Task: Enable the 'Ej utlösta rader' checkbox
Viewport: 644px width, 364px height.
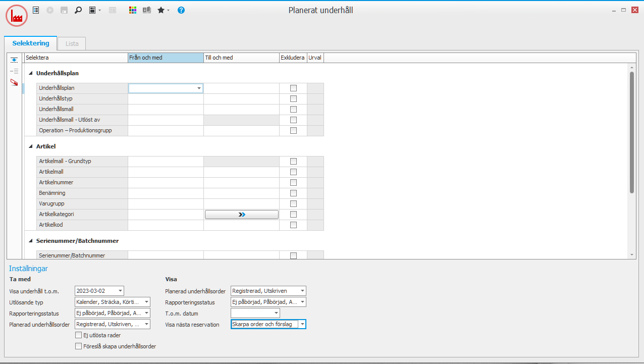Action: pyautogui.click(x=78, y=335)
